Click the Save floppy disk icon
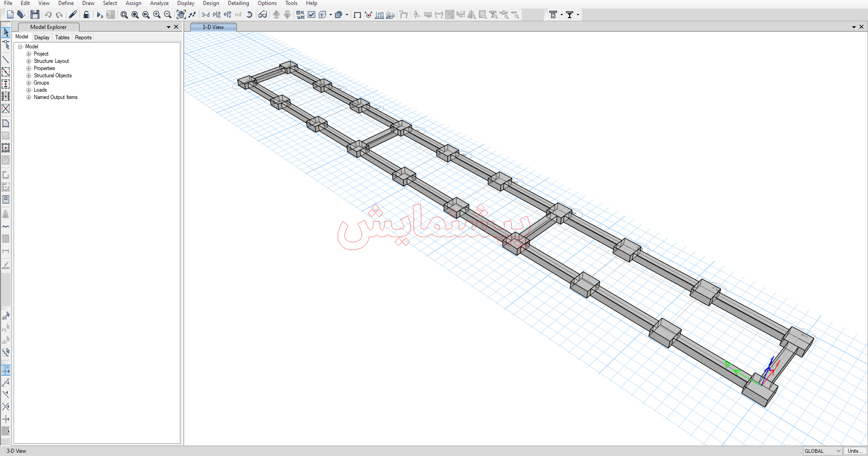868x456 pixels. point(35,15)
